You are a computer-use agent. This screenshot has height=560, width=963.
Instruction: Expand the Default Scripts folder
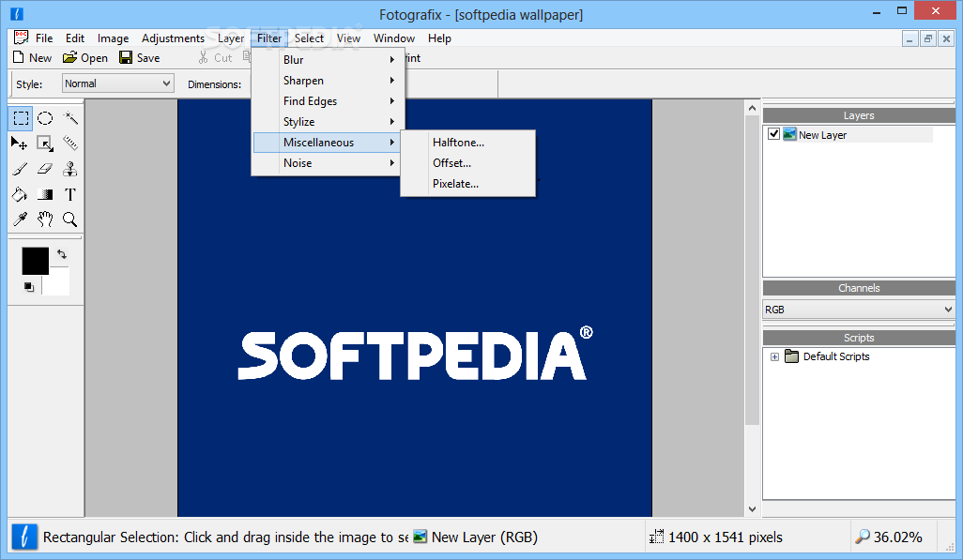pos(774,356)
